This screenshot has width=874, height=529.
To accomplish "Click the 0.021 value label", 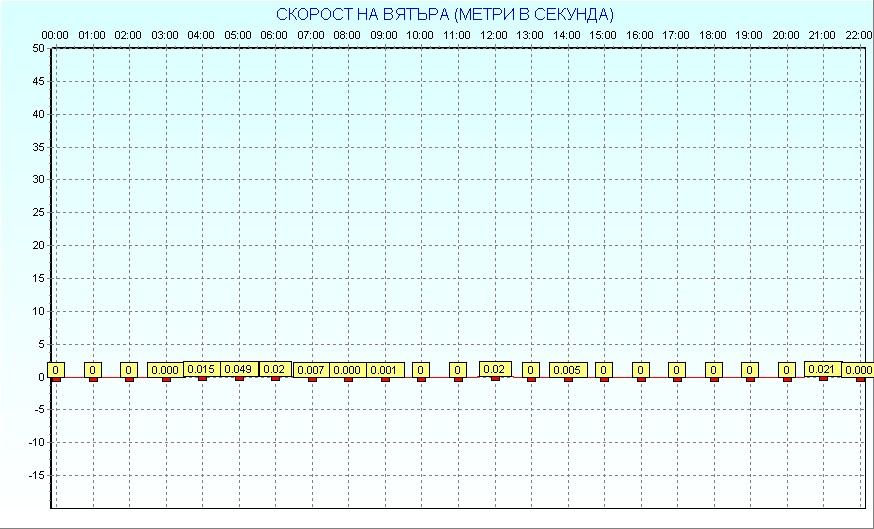I will click(x=822, y=369).
